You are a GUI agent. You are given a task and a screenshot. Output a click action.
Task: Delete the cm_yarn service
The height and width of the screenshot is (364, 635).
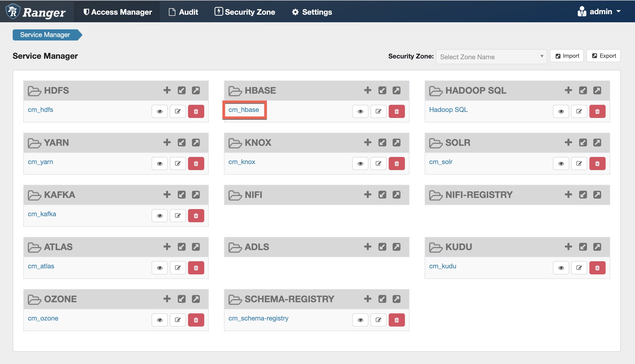(196, 164)
